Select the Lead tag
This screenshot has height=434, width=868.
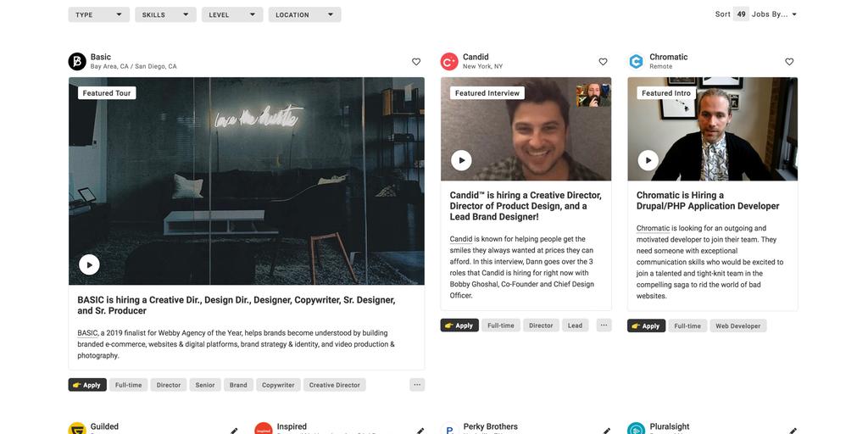pos(576,325)
